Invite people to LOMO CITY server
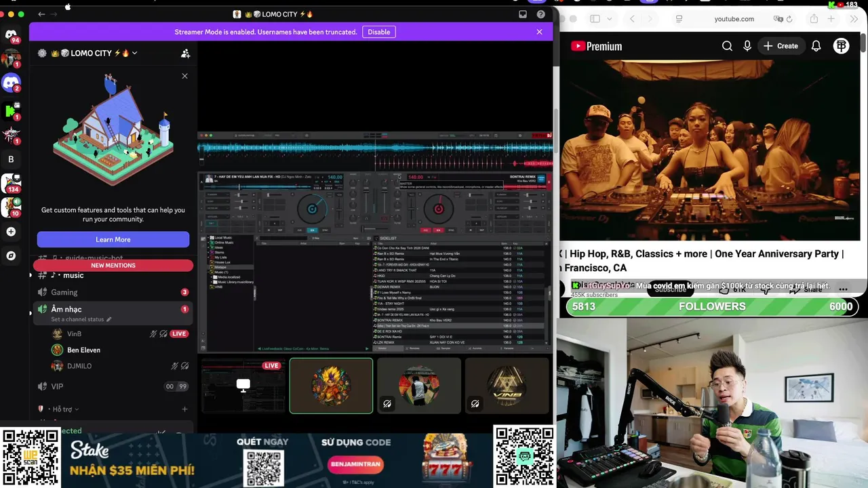Screen dimensions: 868x488 pos(185,54)
